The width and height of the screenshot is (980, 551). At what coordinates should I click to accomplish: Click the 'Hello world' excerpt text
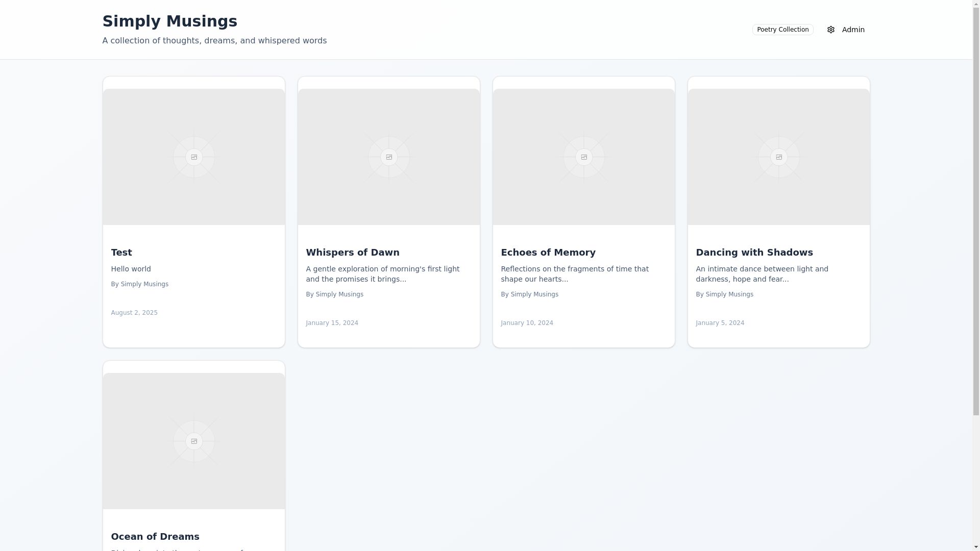[x=131, y=269]
